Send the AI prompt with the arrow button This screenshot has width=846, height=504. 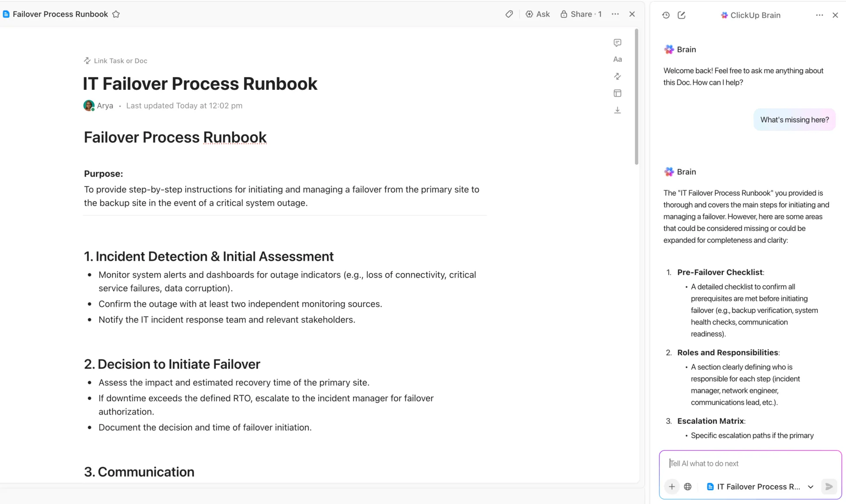tap(829, 486)
